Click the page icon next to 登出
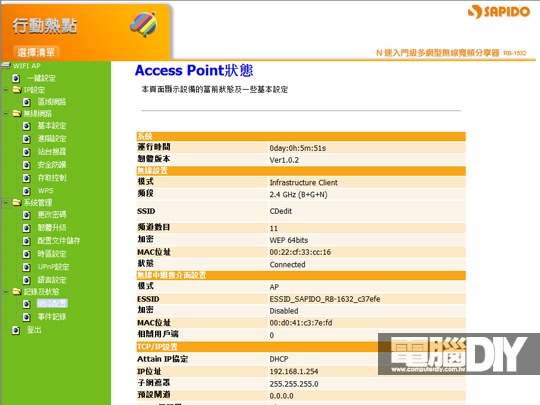The height and width of the screenshot is (405, 540). (x=16, y=330)
